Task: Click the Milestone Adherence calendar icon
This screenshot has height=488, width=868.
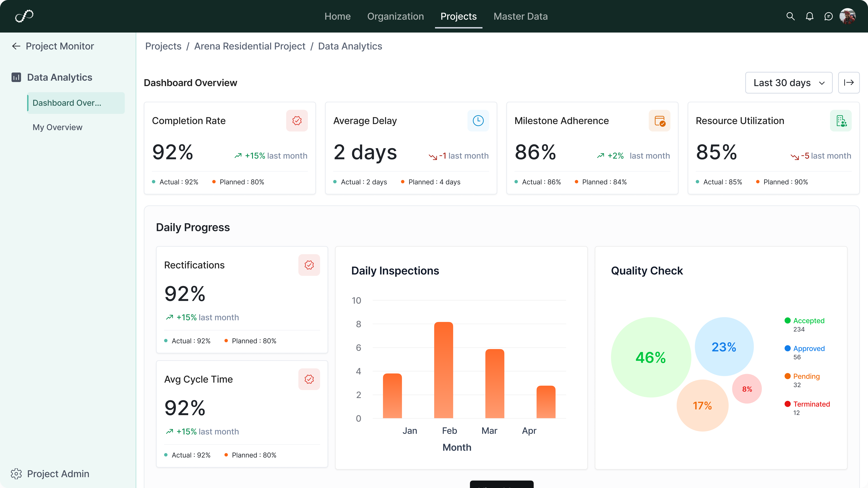Action: click(x=659, y=121)
